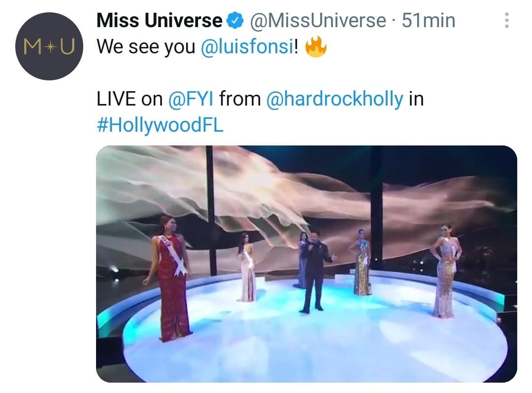Click the contestant in silver gown on right
The height and width of the screenshot is (393, 532).
click(x=445, y=271)
